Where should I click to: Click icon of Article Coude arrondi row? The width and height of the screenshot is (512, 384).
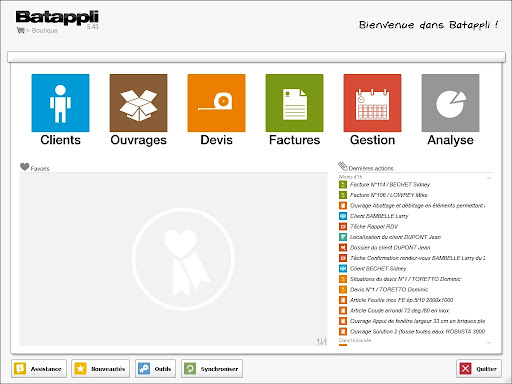343,311
